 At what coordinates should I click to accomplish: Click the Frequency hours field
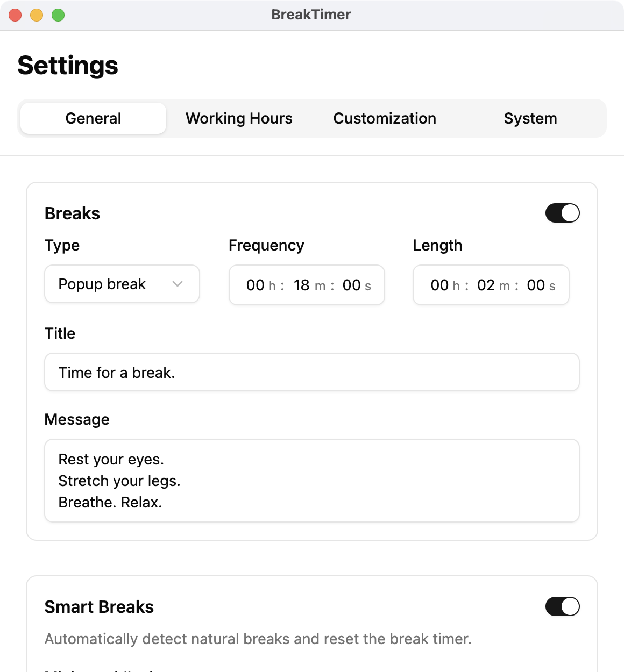pos(255,285)
